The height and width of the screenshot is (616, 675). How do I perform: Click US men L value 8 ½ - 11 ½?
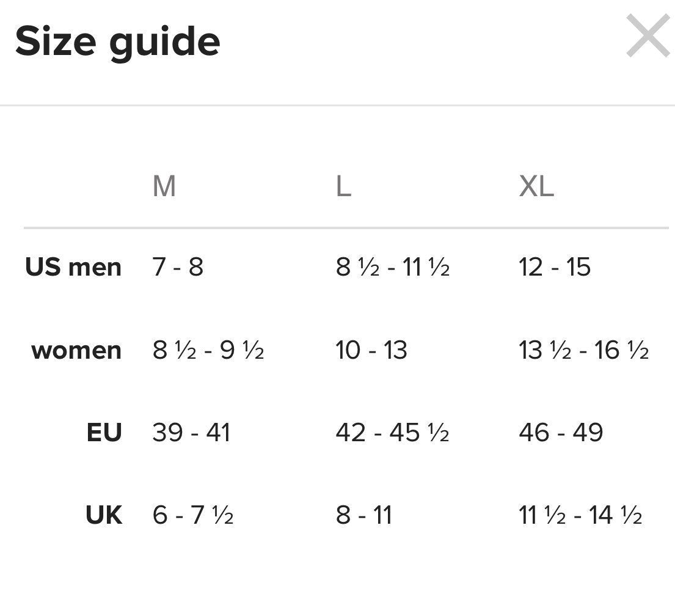pos(393,266)
